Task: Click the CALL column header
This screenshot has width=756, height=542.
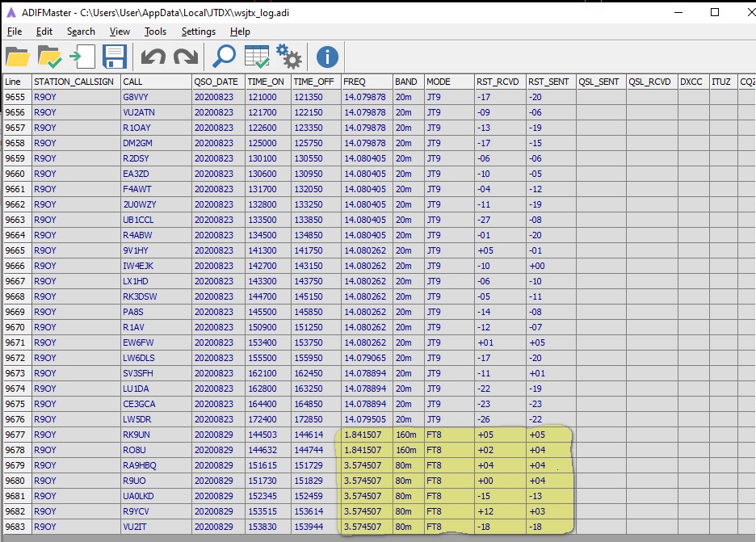Action: pos(132,82)
